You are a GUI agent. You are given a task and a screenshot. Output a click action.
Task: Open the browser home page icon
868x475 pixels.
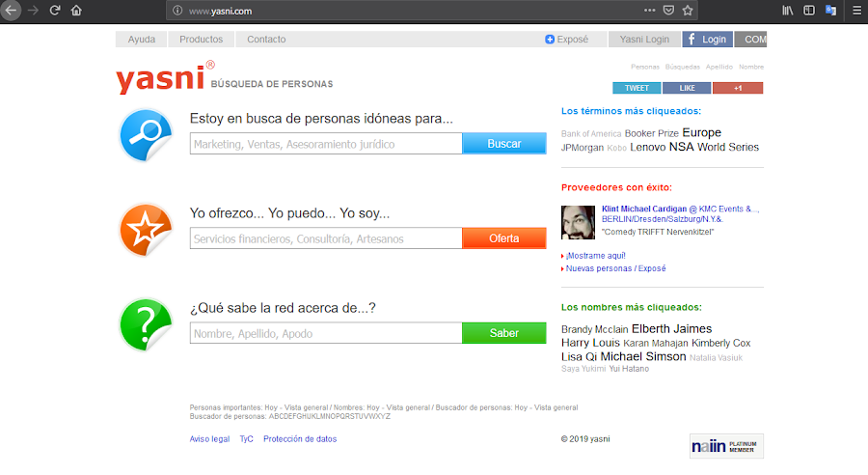point(76,11)
